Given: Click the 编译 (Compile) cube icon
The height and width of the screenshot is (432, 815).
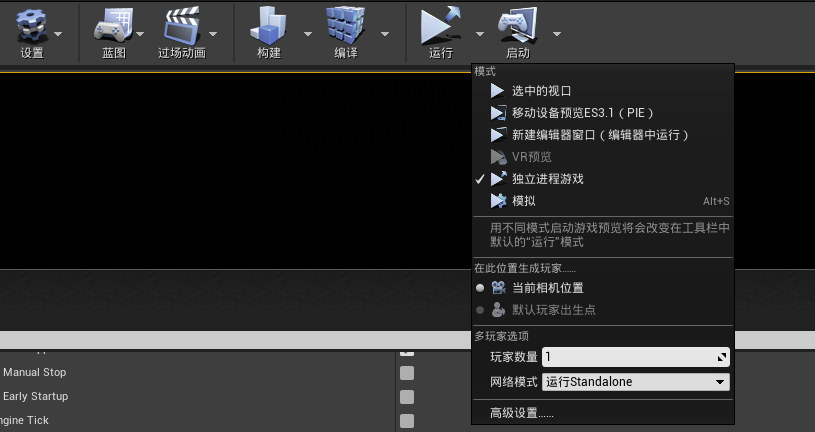Looking at the screenshot, I should tap(345, 26).
